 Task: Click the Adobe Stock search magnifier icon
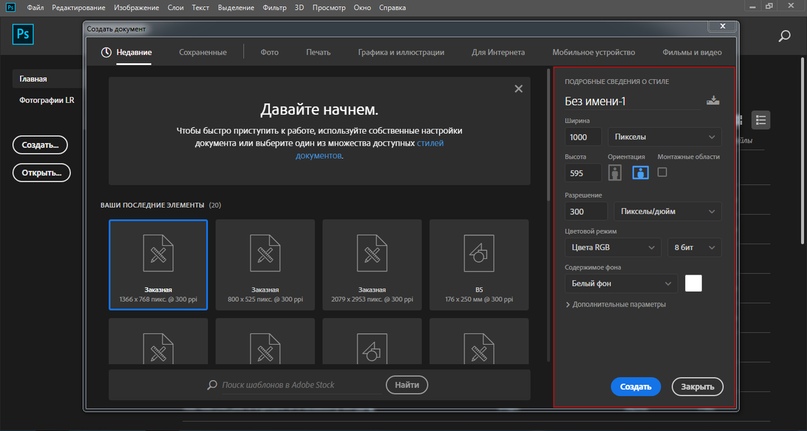(x=212, y=385)
